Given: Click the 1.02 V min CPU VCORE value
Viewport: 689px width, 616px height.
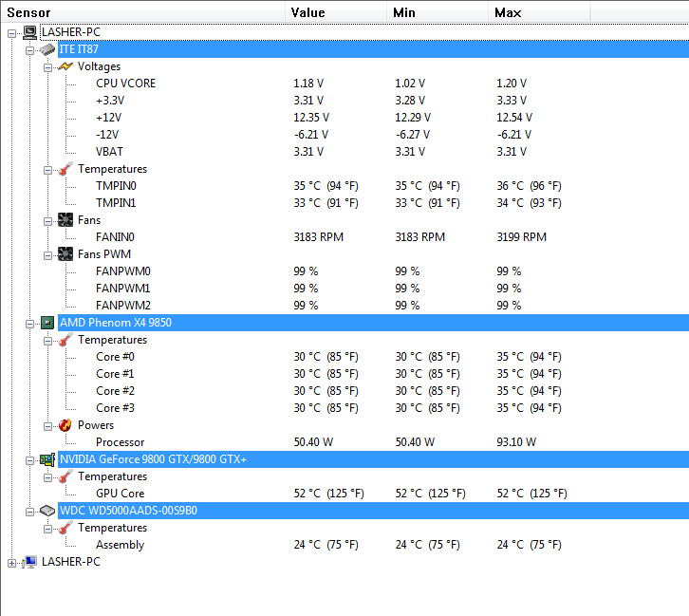Looking at the screenshot, I should point(410,84).
